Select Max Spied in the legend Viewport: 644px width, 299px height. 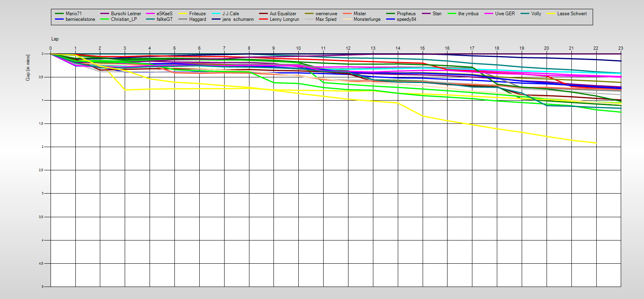click(x=326, y=19)
